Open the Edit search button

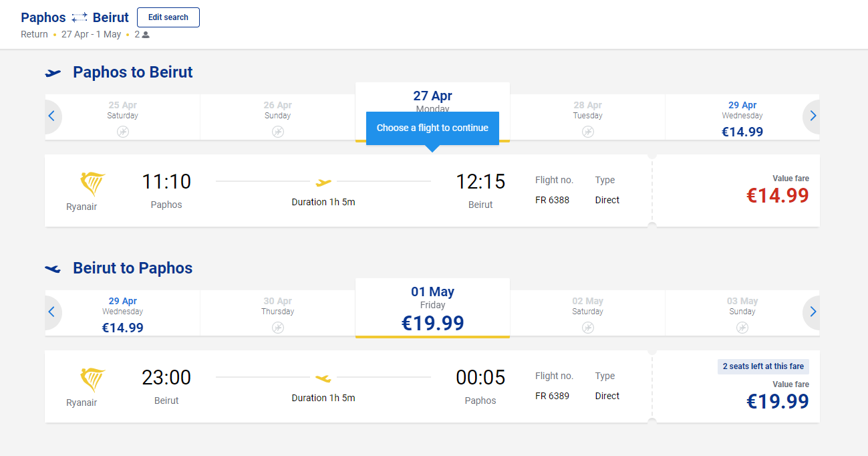[x=168, y=17]
